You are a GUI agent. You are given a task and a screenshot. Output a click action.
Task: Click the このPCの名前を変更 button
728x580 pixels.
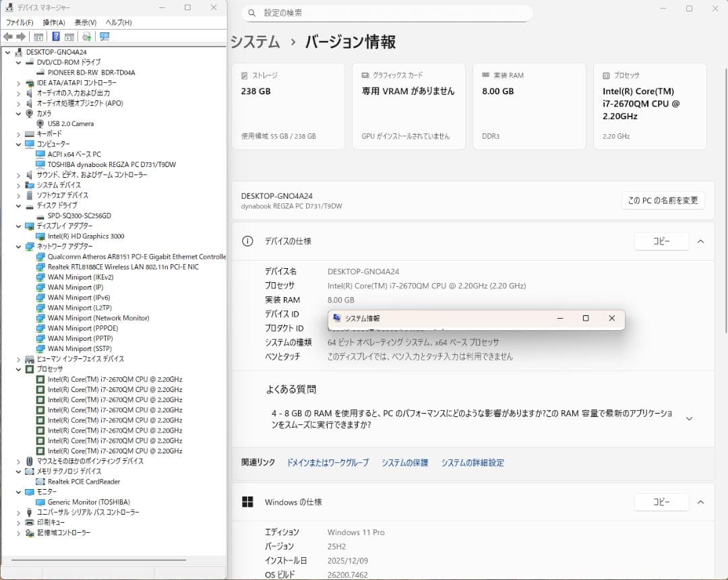[663, 200]
